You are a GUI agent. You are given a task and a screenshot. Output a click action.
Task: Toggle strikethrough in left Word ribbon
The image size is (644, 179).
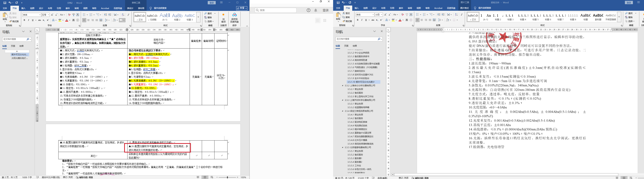coord(39,20)
